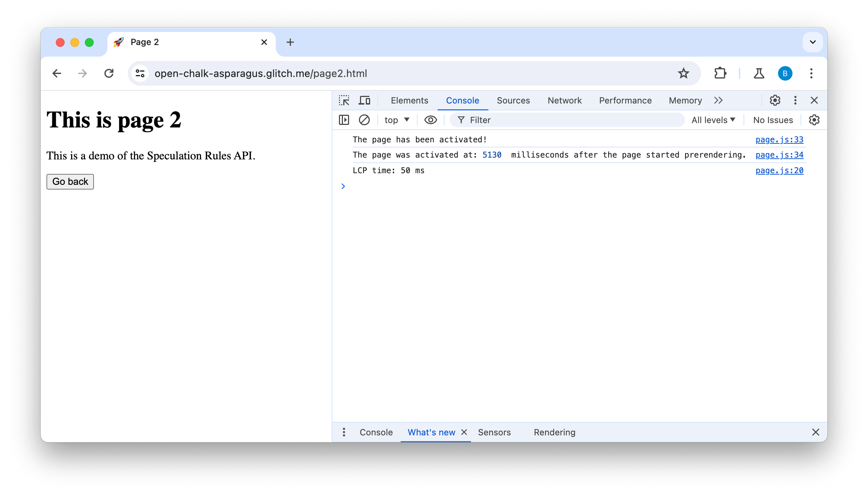
Task: Click the Go back button
Action: click(70, 182)
